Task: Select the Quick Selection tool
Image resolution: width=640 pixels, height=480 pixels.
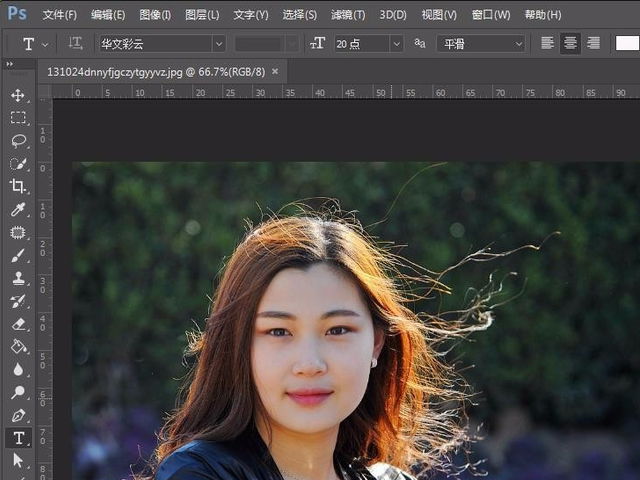Action: click(x=18, y=164)
